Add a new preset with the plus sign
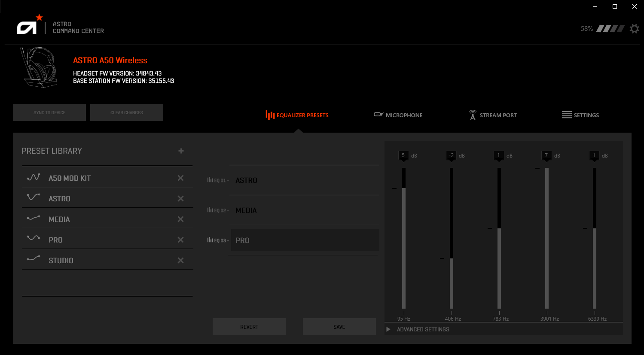644x355 pixels. click(x=181, y=151)
